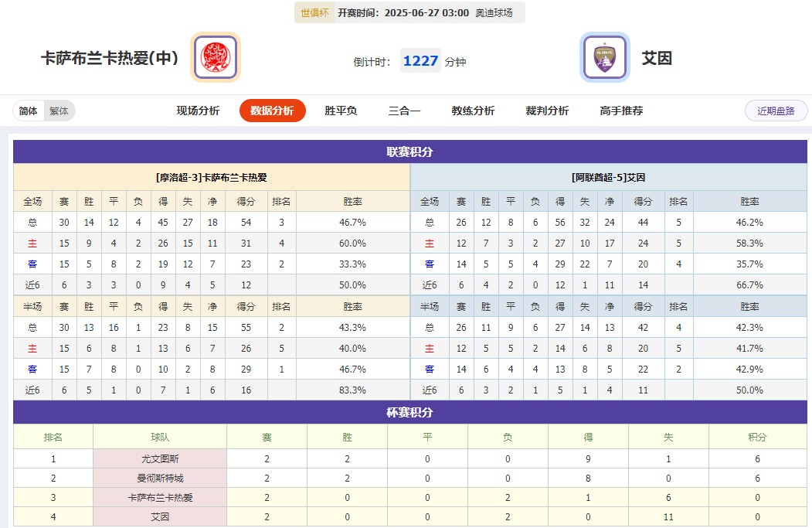Viewport: 812px width, 528px height.
Task: Switch language to 繁体
Action: pos(59,111)
